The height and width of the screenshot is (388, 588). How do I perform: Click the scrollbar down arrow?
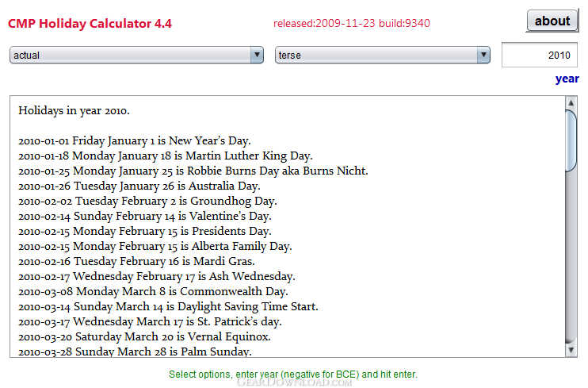pyautogui.click(x=571, y=350)
